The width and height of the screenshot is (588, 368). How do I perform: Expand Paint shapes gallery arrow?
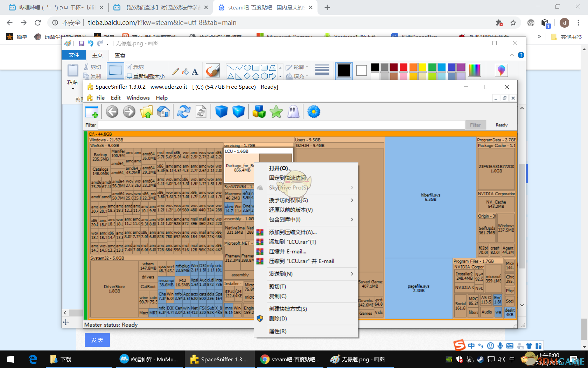(280, 76)
